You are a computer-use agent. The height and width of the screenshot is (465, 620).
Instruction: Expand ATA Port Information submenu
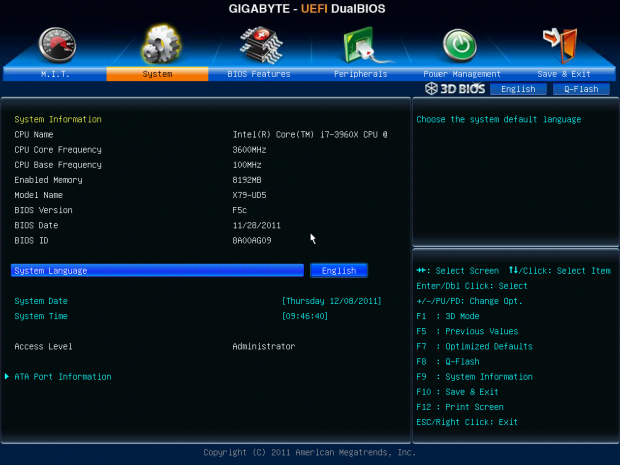[62, 377]
